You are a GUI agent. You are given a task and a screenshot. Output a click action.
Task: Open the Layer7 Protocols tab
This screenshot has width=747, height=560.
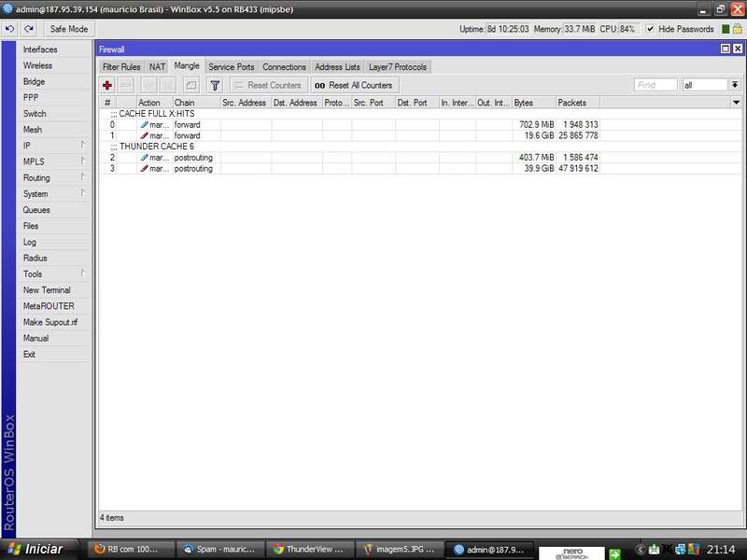[x=398, y=67]
